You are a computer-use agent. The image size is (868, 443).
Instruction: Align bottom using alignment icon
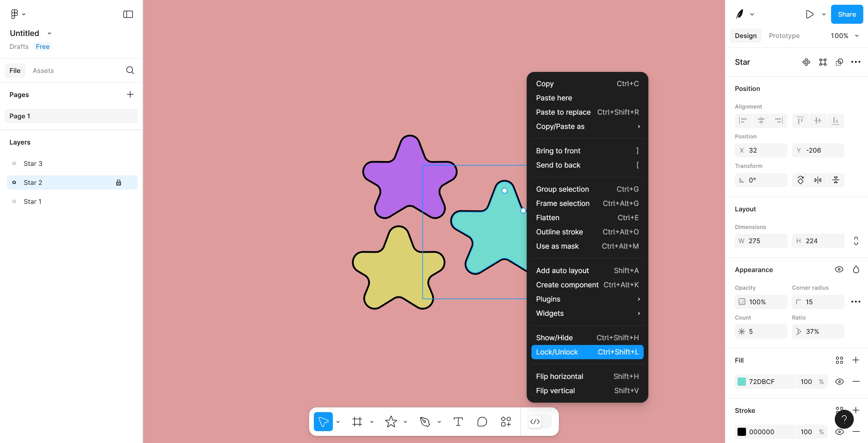[x=835, y=121]
